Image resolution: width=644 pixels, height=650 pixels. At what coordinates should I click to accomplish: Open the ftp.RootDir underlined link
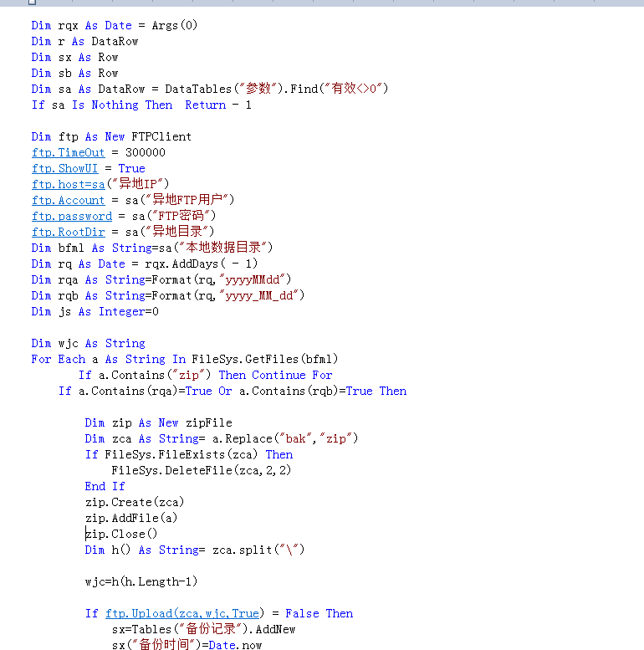(x=69, y=232)
